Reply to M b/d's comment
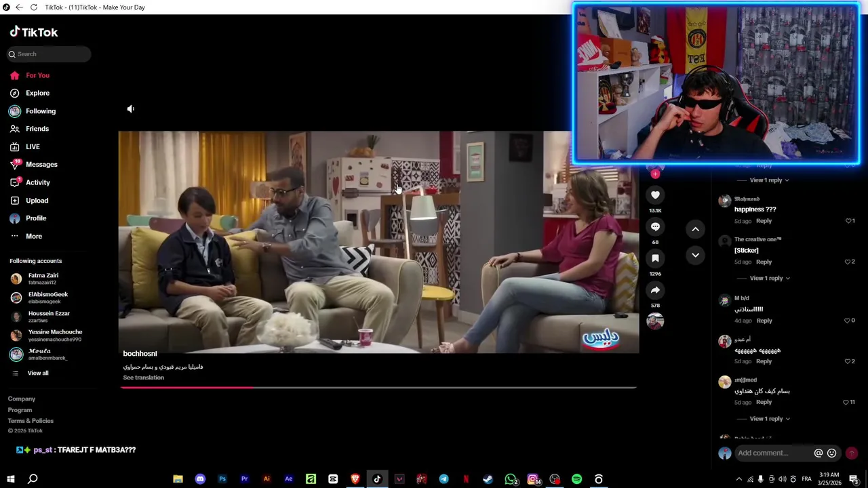 (x=764, y=321)
